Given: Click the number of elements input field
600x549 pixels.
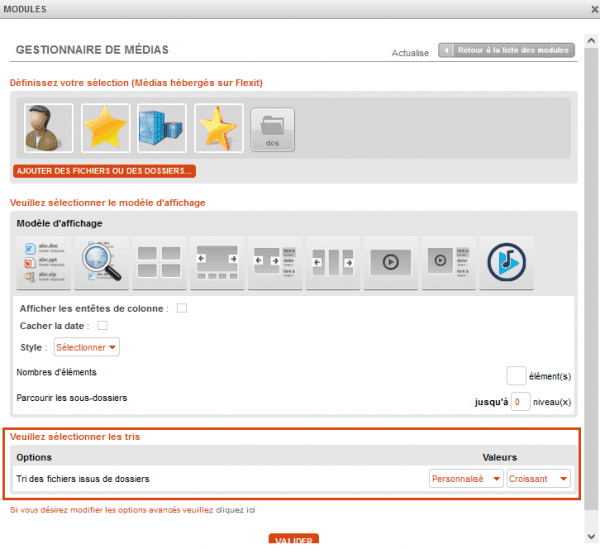Looking at the screenshot, I should (516, 376).
